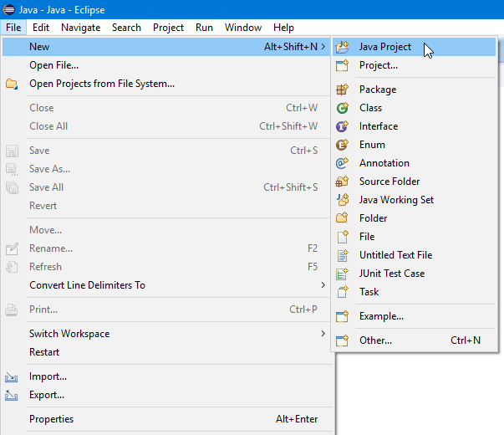This screenshot has width=504, height=435.
Task: Select Untitled Text File entry
Action: [414, 255]
